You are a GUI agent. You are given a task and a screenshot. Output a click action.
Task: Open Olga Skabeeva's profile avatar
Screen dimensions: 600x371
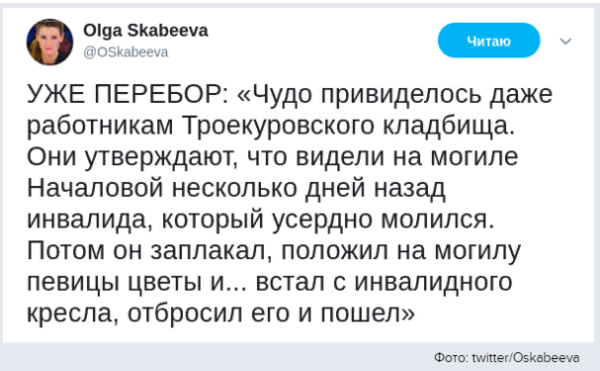point(50,42)
